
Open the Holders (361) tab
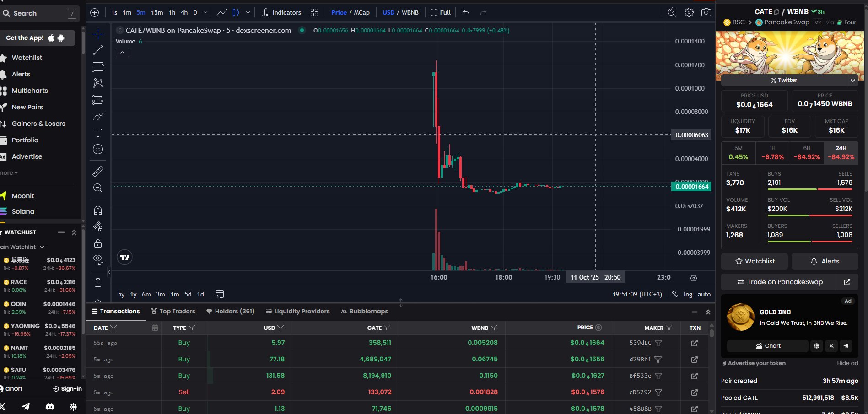pos(230,311)
